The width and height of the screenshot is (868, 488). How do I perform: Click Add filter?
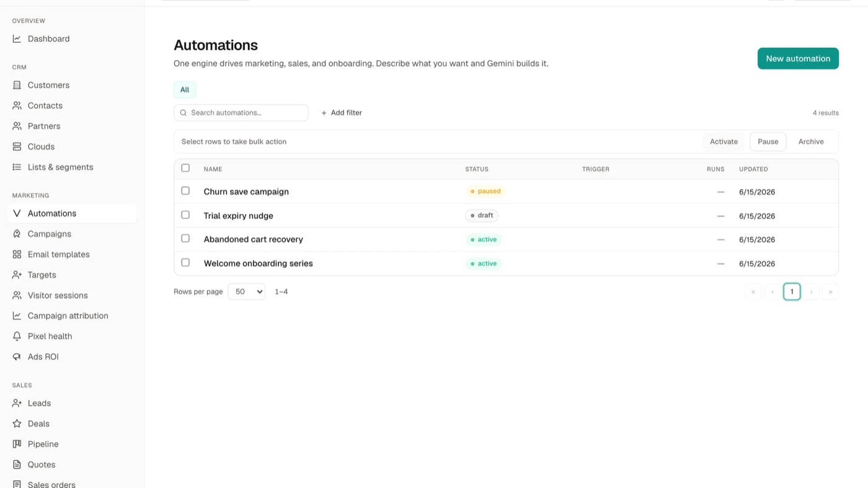342,113
